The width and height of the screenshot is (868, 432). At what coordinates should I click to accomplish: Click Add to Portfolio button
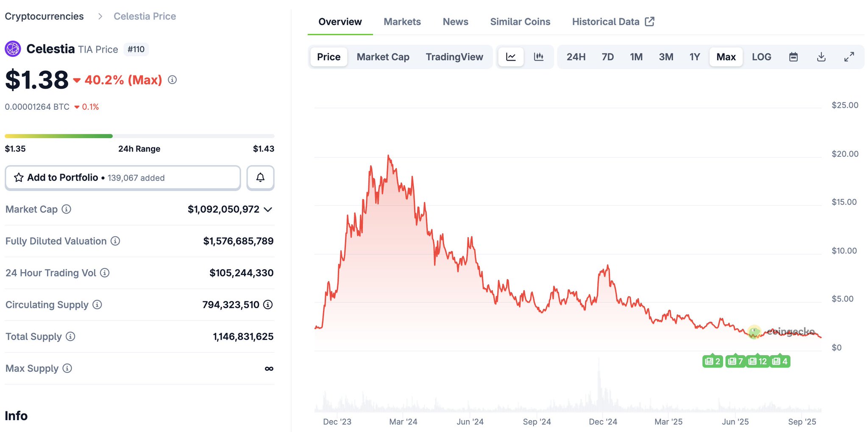[x=122, y=178]
